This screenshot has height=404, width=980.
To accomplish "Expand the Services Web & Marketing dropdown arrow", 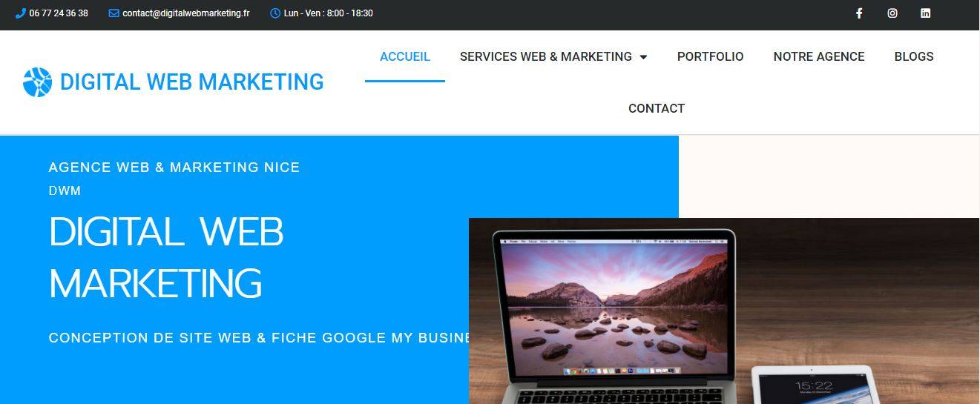I will pyautogui.click(x=643, y=57).
